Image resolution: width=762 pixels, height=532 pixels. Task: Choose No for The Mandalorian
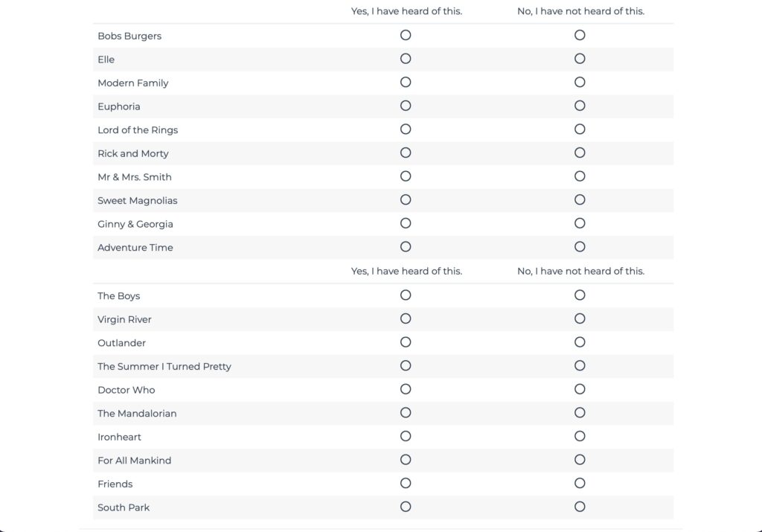tap(580, 413)
